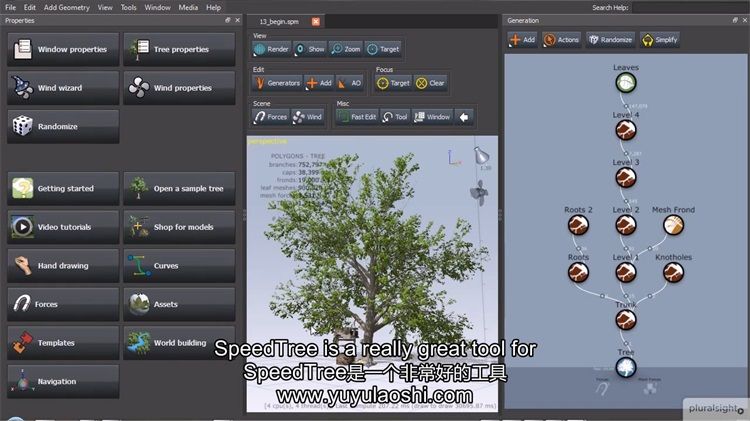The height and width of the screenshot is (421, 750).
Task: Click Open a sample tree
Action: 179,188
